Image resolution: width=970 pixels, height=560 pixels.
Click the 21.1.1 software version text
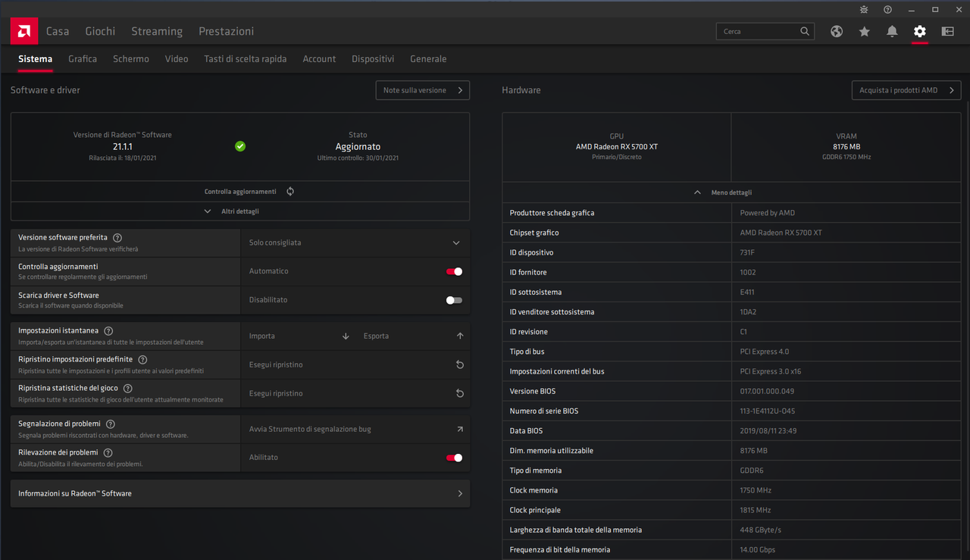[x=123, y=146]
